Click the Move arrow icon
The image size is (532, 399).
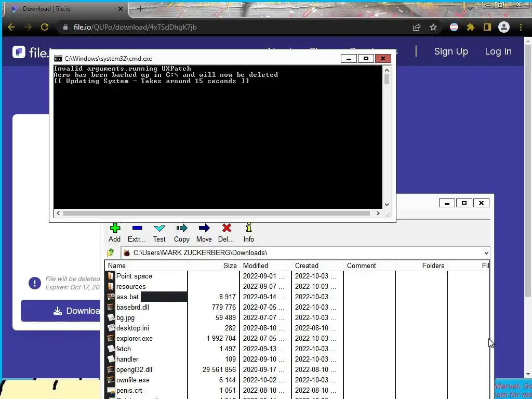point(204,228)
